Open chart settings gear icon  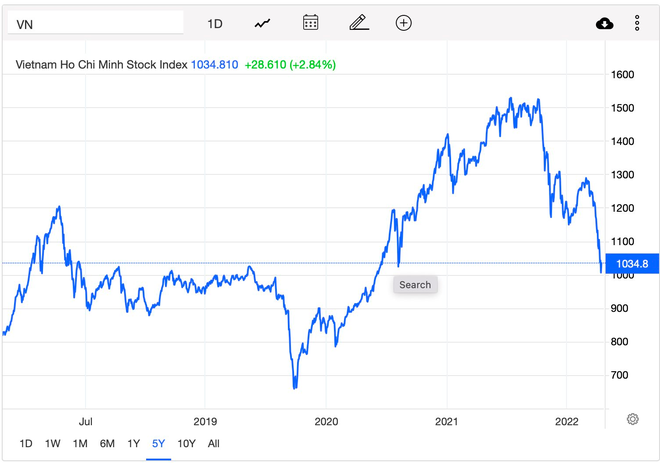point(632,419)
